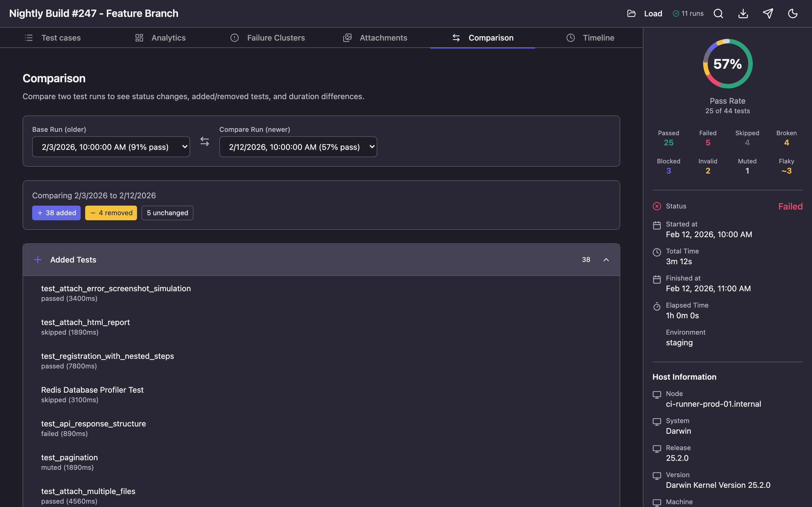Select the test_pagination entry
This screenshot has height=507, width=812.
tap(69, 457)
